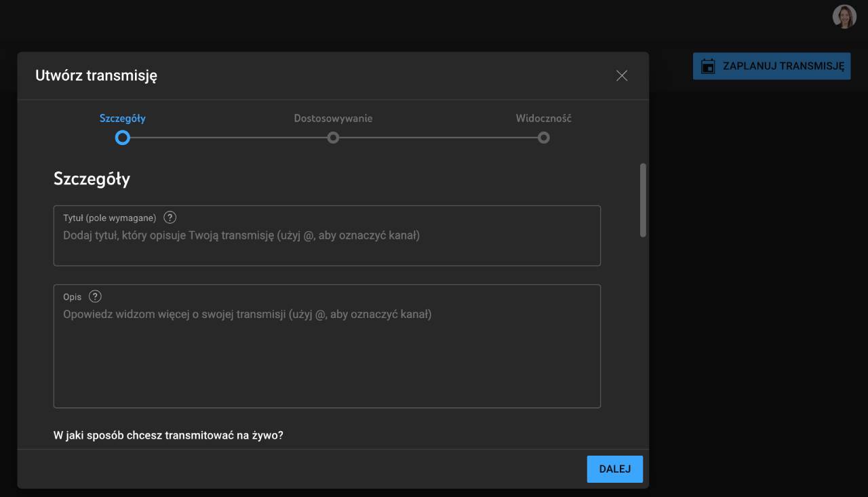868x497 pixels.
Task: Select the Widoczność step circle
Action: (543, 138)
